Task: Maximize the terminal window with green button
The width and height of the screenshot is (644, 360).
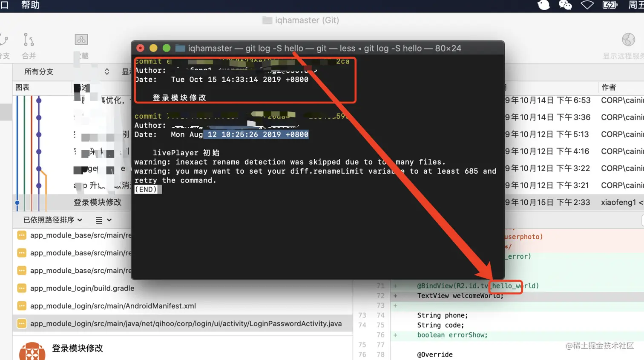Action: [x=167, y=48]
